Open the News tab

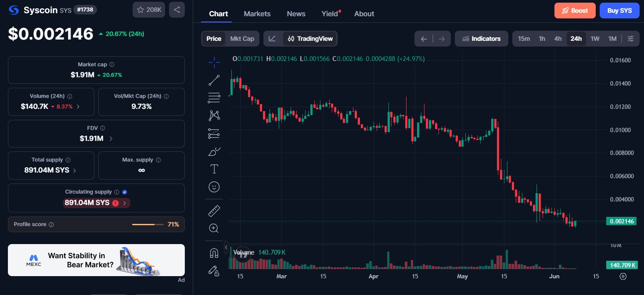pyautogui.click(x=296, y=14)
